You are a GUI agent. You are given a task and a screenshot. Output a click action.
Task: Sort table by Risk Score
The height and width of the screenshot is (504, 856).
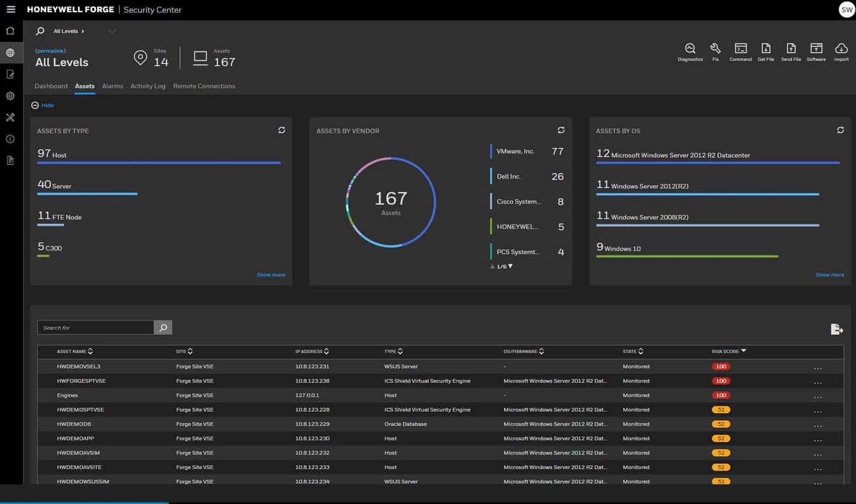click(729, 351)
